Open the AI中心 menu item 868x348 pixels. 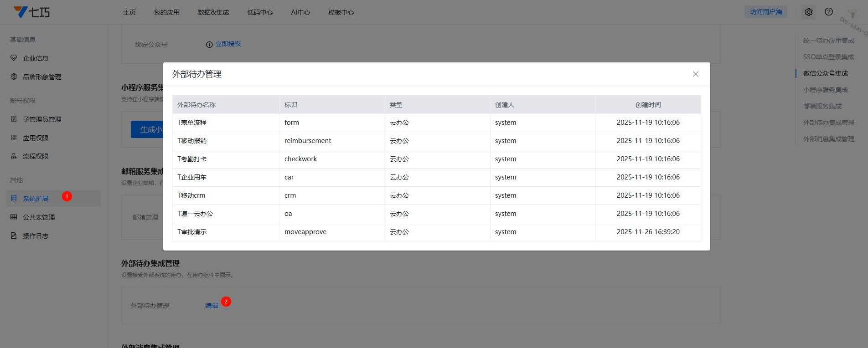(300, 12)
